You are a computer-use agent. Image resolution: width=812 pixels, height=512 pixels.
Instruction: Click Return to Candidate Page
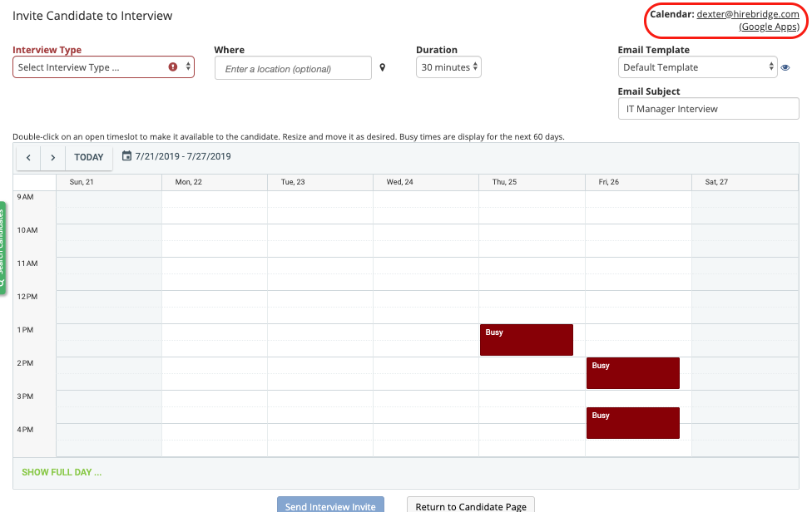pos(470,505)
